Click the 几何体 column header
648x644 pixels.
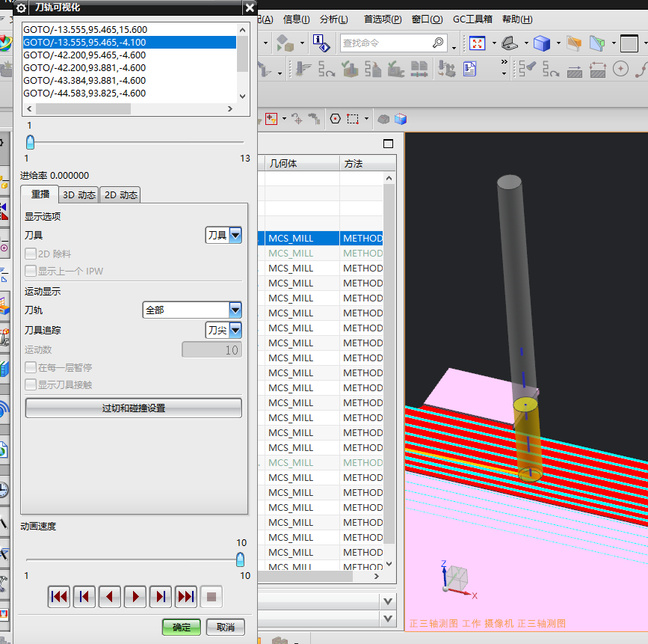pos(302,163)
